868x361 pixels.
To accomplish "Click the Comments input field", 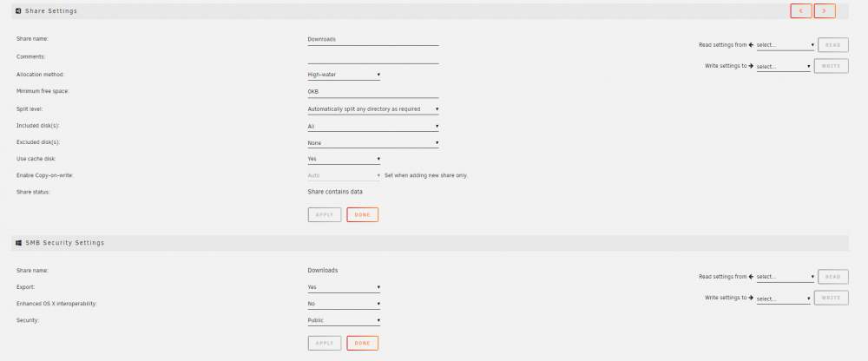I will (373, 57).
